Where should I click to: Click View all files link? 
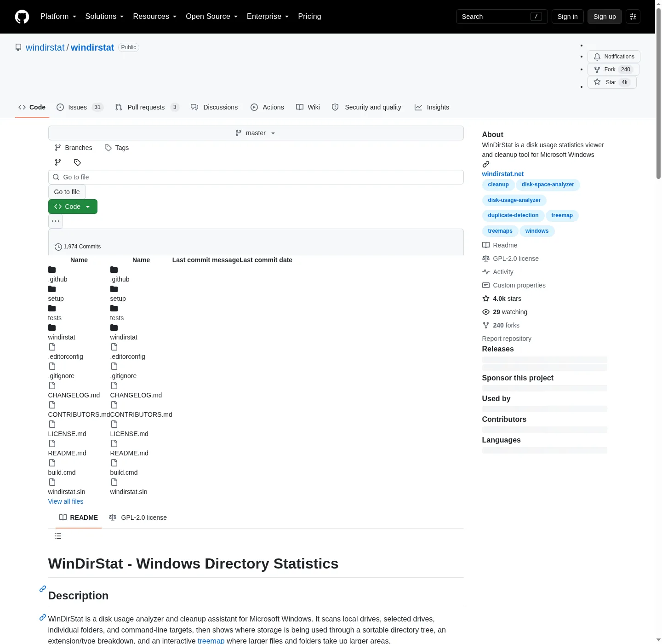66,501
